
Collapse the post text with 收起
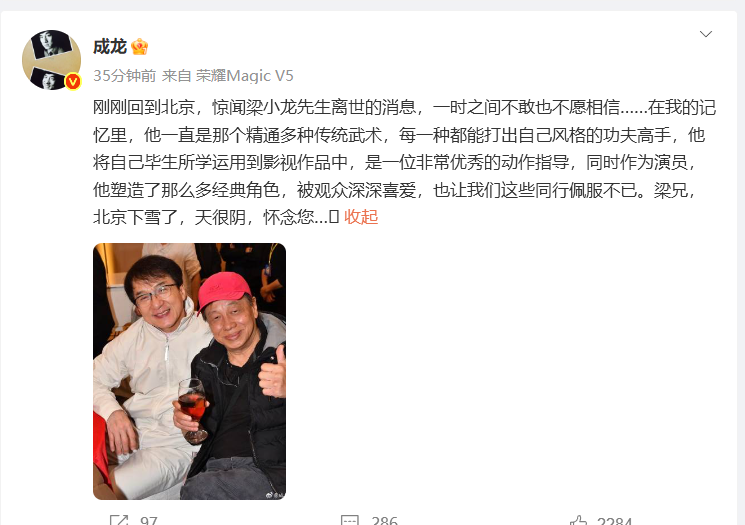[x=361, y=217]
